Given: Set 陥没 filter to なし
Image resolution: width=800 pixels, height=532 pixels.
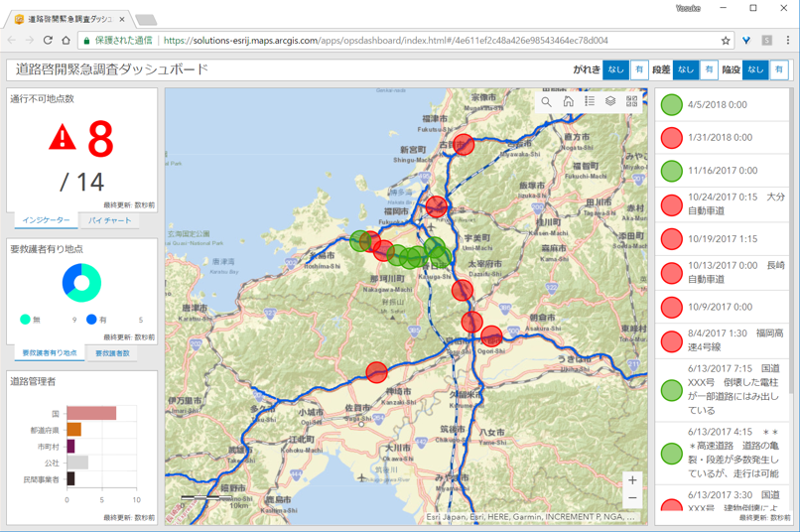Looking at the screenshot, I should [755, 69].
